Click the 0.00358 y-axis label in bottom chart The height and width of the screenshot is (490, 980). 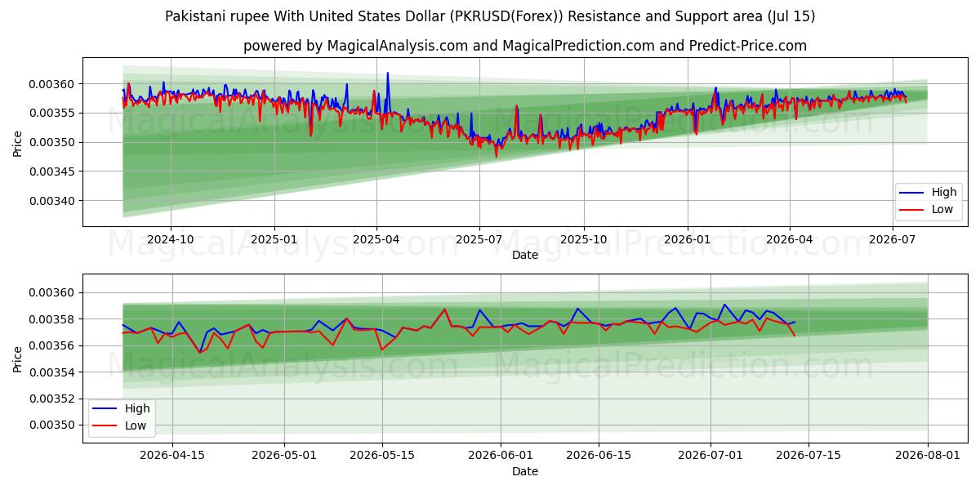point(52,319)
